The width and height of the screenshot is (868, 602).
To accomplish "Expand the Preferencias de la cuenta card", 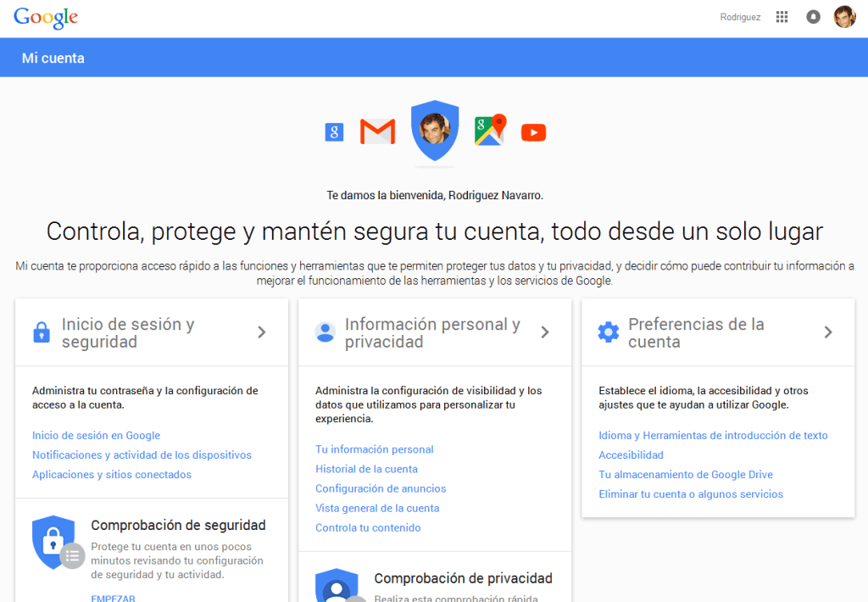I will [x=829, y=332].
